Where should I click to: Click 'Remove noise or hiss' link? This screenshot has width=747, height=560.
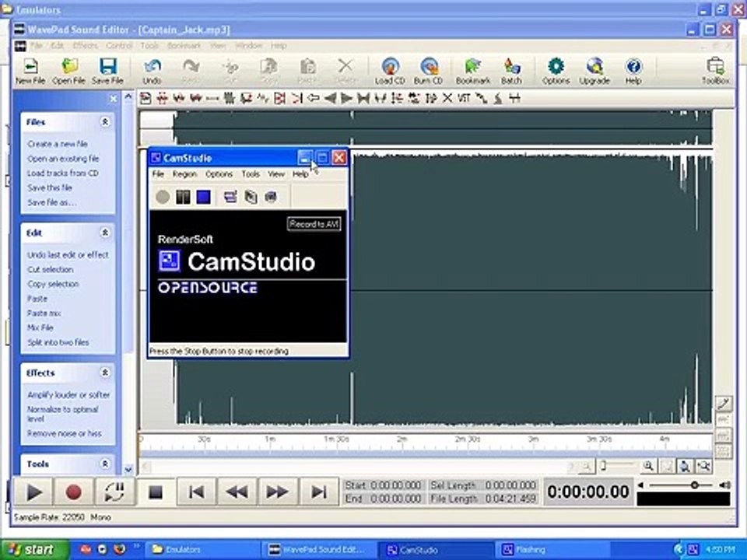(x=65, y=433)
